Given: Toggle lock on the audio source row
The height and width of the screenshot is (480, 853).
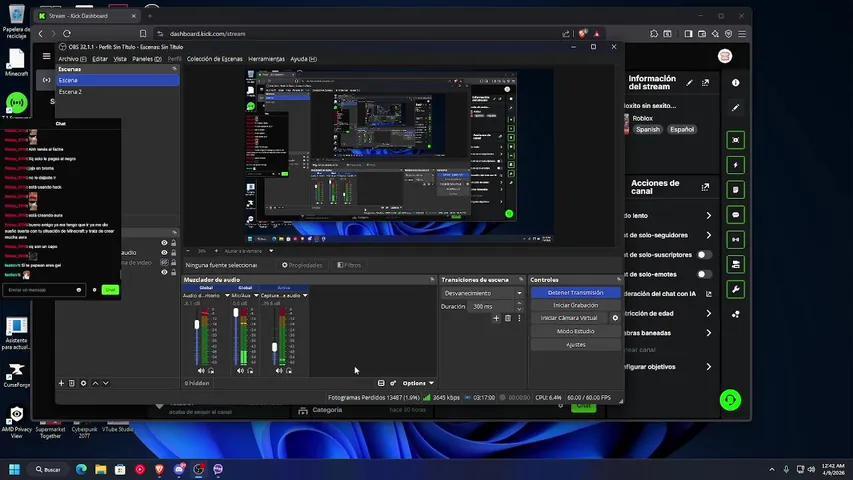Looking at the screenshot, I should coord(174,253).
